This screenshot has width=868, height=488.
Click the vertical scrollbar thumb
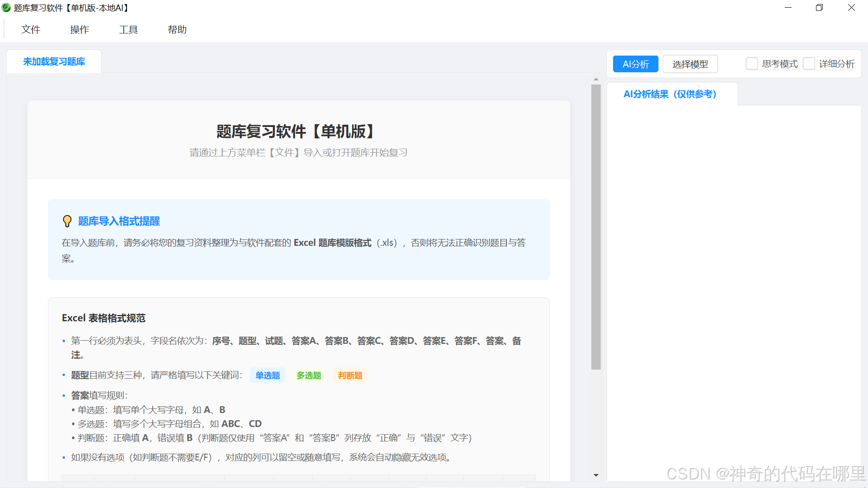tap(596, 227)
